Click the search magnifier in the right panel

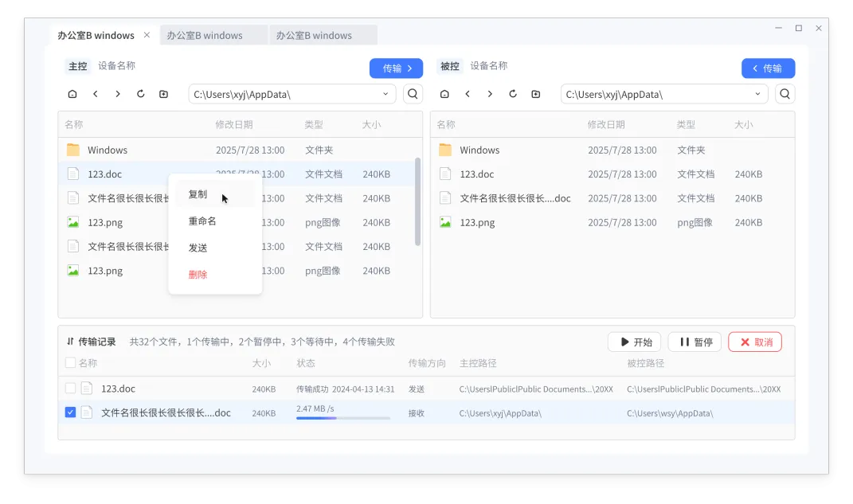coord(785,93)
